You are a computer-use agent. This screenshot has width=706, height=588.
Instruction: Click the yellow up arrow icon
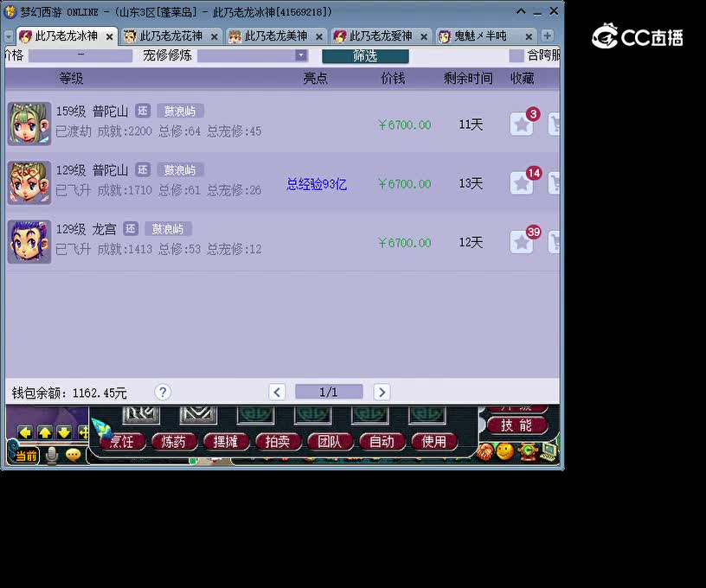click(45, 432)
